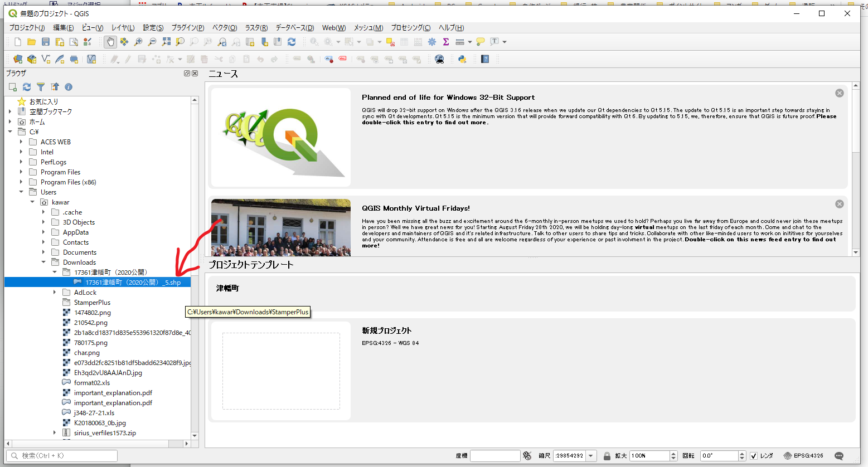Float the Browser panel with the undock button

[187, 74]
